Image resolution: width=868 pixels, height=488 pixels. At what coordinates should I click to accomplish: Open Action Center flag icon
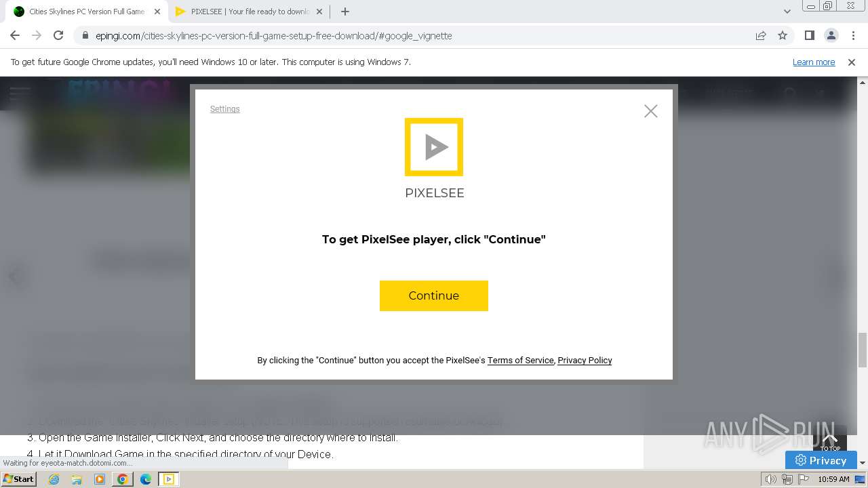(804, 479)
